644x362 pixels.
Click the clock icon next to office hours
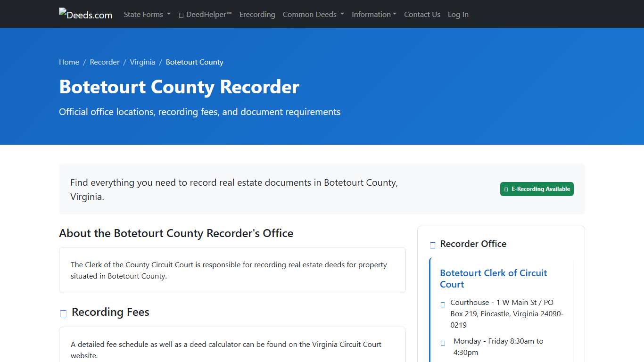tap(442, 343)
